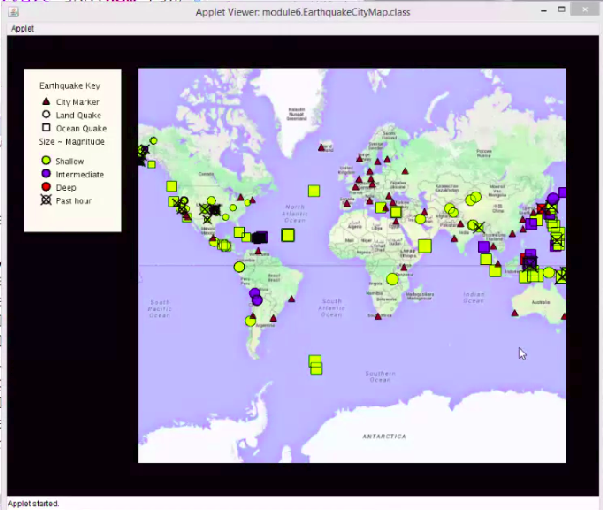
Task: Click the yellow quake circle in Chile
Action: pyautogui.click(x=250, y=321)
